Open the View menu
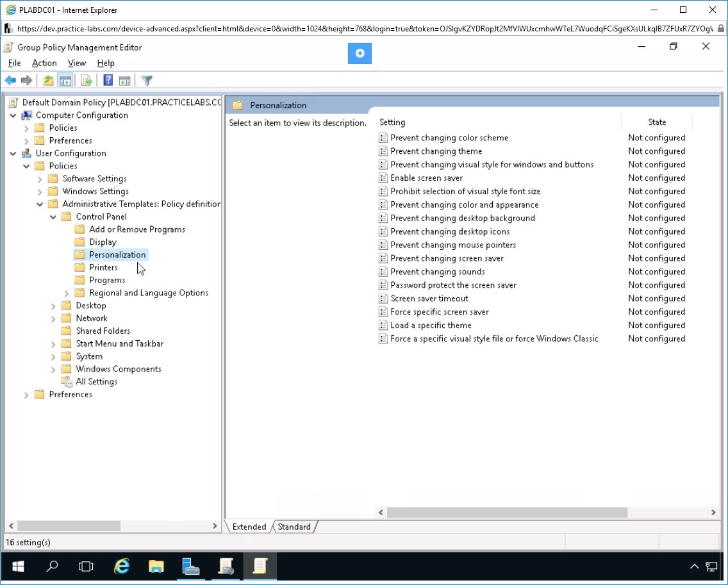Viewport: 728px width, 585px height. (77, 63)
